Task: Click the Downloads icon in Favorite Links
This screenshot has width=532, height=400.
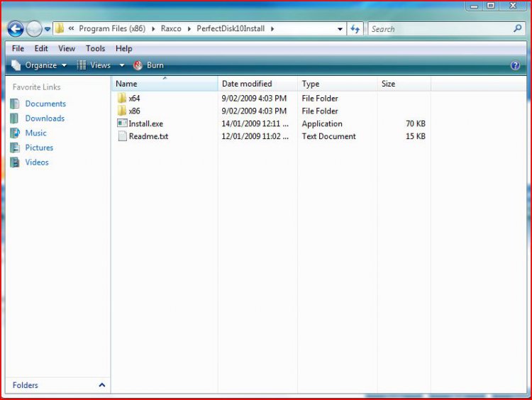Action: tap(15, 118)
